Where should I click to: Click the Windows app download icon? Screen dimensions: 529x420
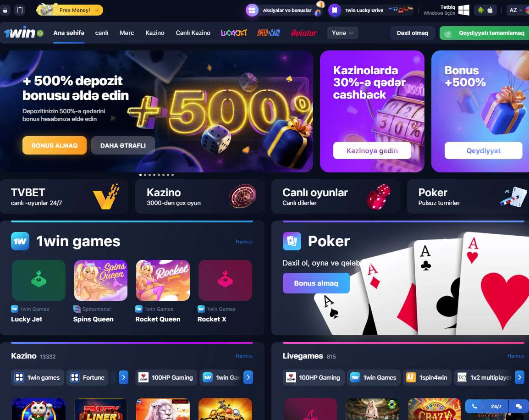tap(463, 10)
